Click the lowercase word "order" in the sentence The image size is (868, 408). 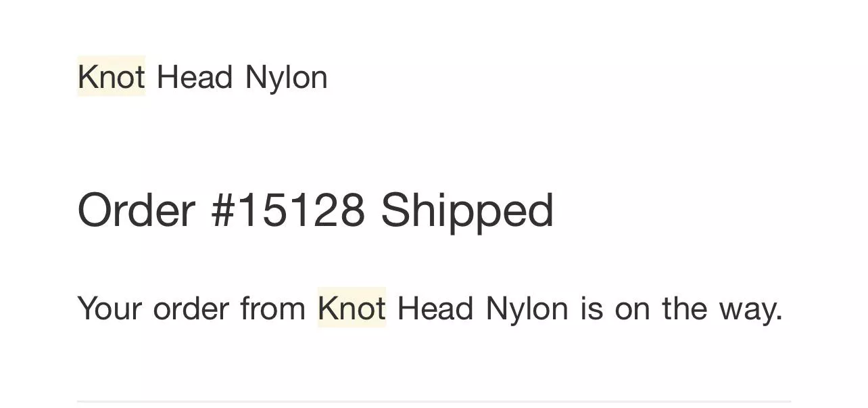(x=191, y=309)
